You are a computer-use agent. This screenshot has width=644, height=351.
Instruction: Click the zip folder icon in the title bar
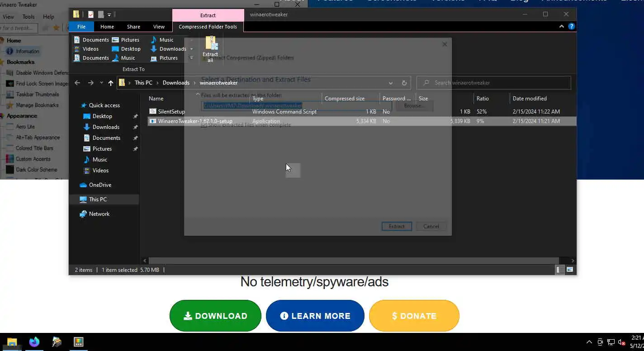[76, 14]
